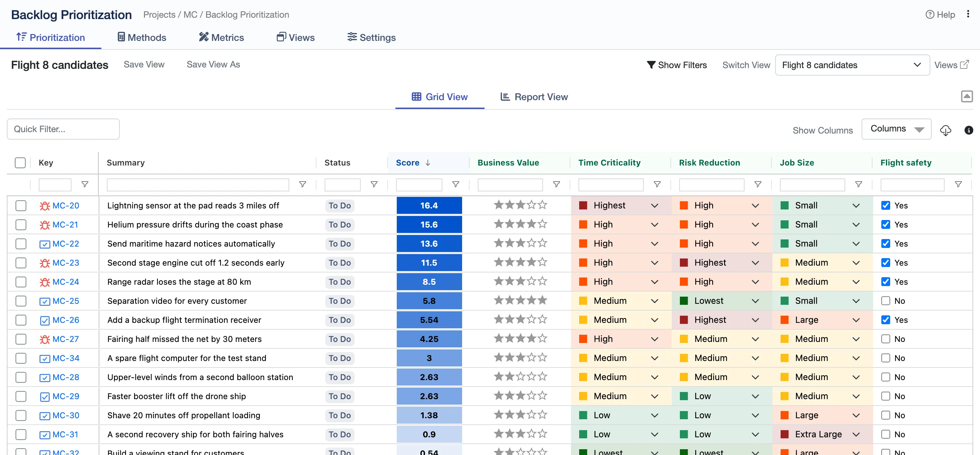The height and width of the screenshot is (455, 980).
Task: Click the Summary column filter funnel icon
Action: [303, 184]
